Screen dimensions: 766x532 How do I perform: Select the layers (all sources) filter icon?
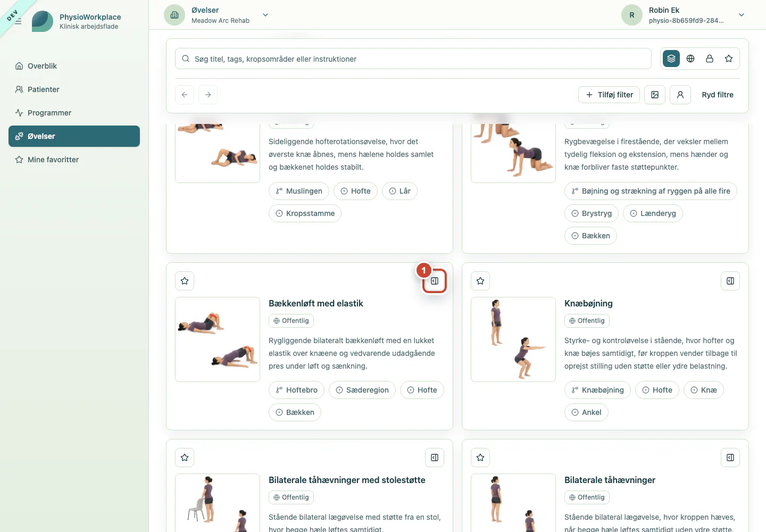point(671,59)
